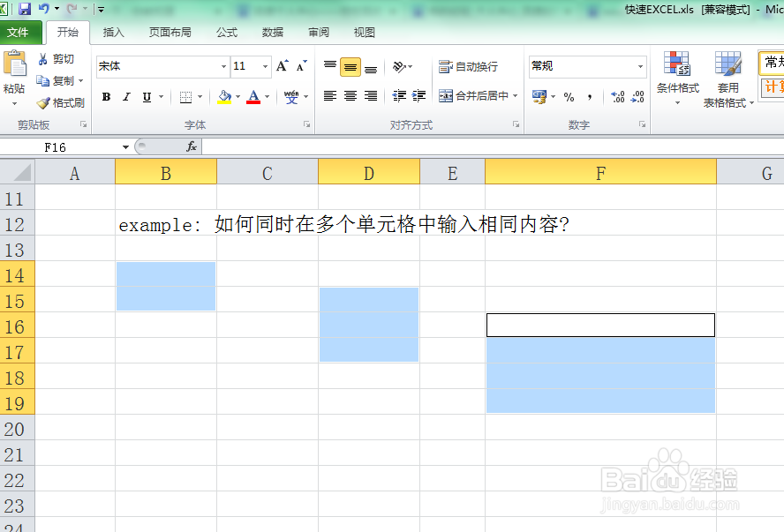Click the 复制 (Copy) button
The image size is (784, 532).
click(x=55, y=81)
